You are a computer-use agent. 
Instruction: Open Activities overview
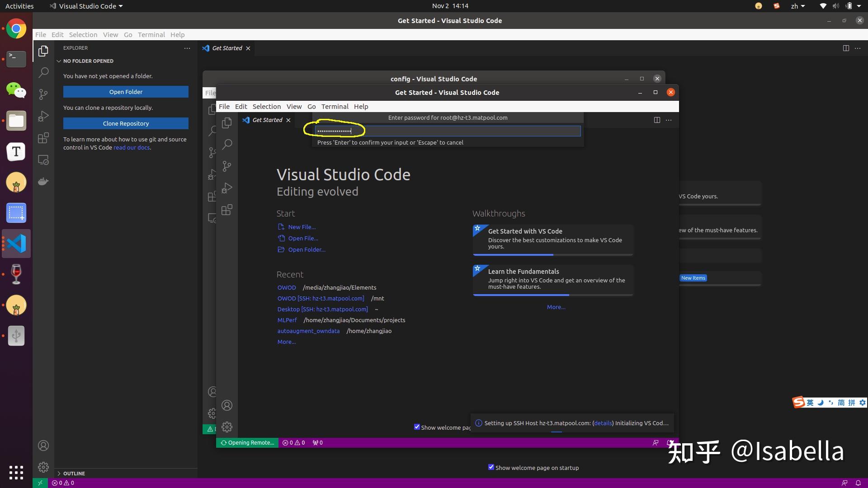click(x=19, y=6)
